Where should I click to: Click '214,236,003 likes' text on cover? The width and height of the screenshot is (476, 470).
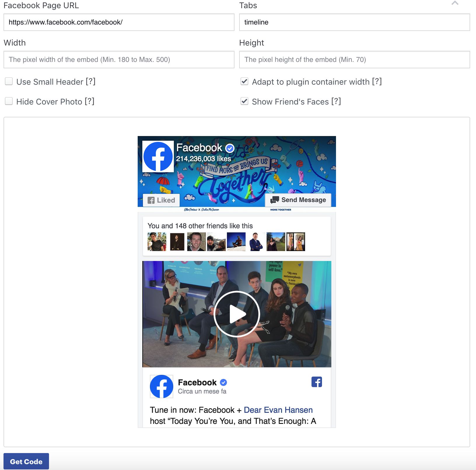204,159
